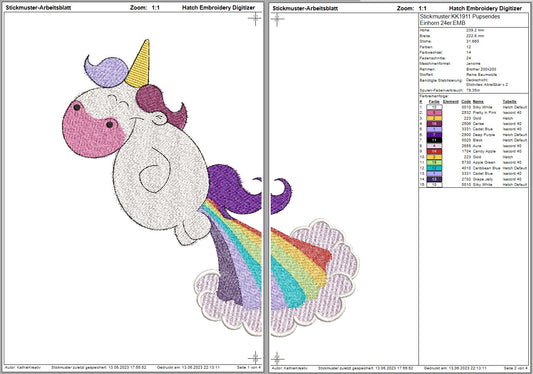Click the top registration crosshair on page 2
The width and height of the screenshot is (533, 374).
(x=277, y=19)
